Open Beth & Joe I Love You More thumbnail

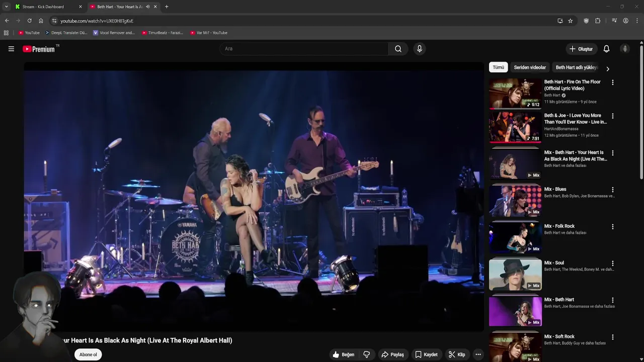[515, 127]
